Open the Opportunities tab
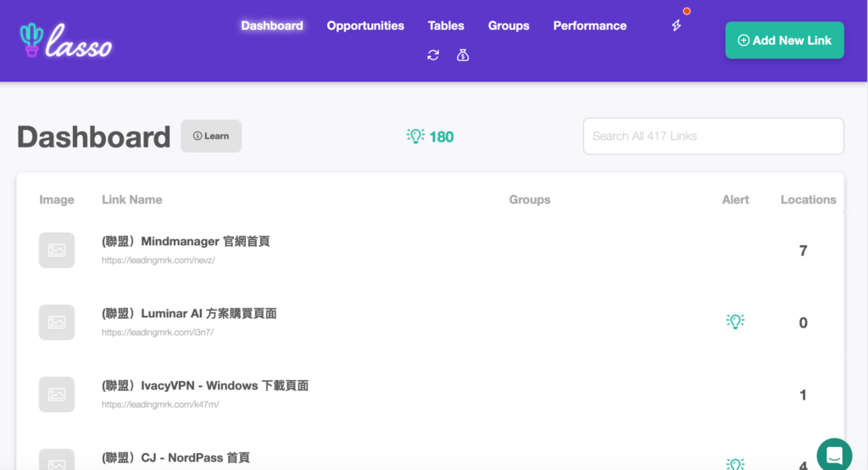868x470 pixels. [x=365, y=25]
